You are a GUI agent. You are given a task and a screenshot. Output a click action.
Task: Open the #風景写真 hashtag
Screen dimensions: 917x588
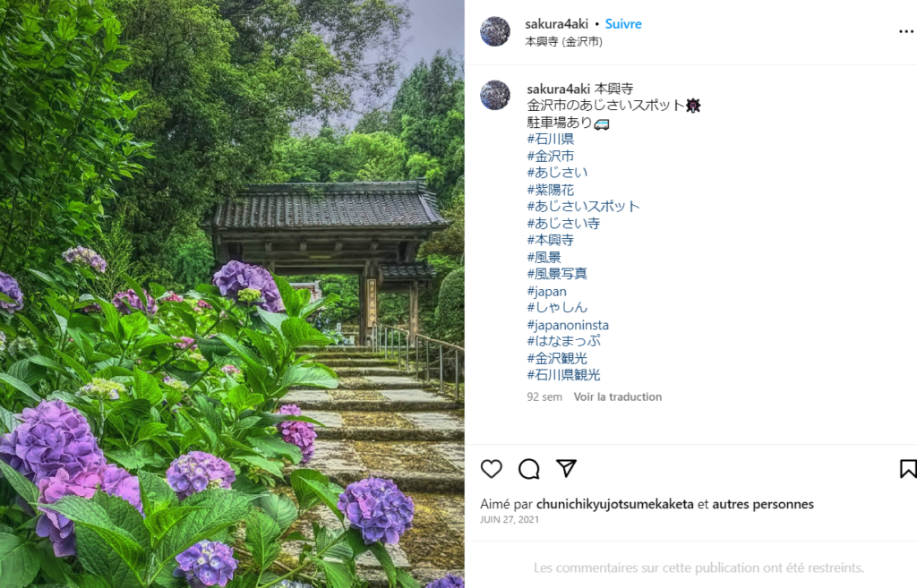coord(557,274)
